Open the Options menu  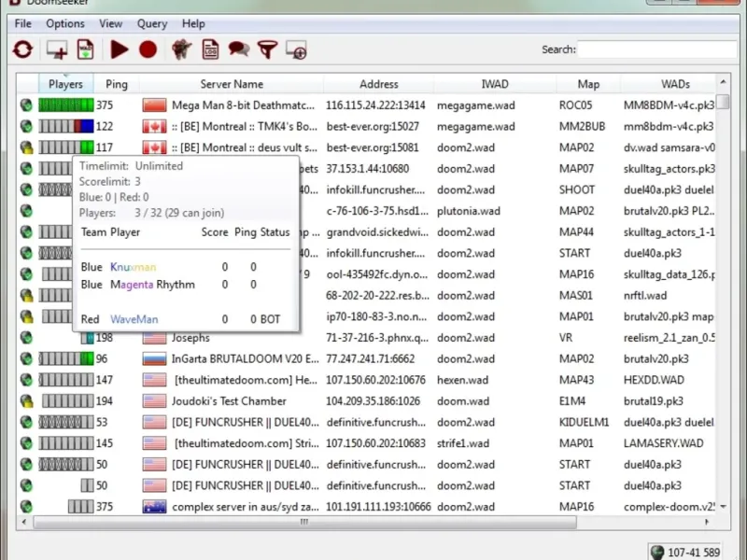[x=65, y=23]
